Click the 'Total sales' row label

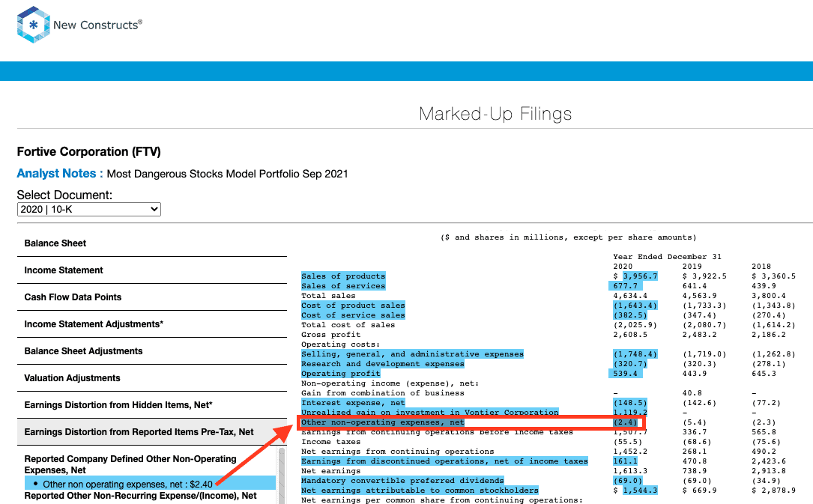(x=328, y=296)
